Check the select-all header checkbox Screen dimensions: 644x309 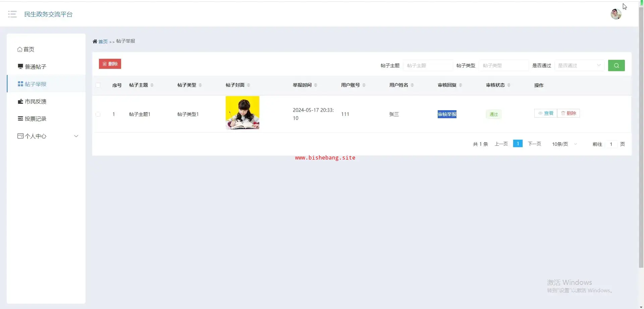pos(98,85)
